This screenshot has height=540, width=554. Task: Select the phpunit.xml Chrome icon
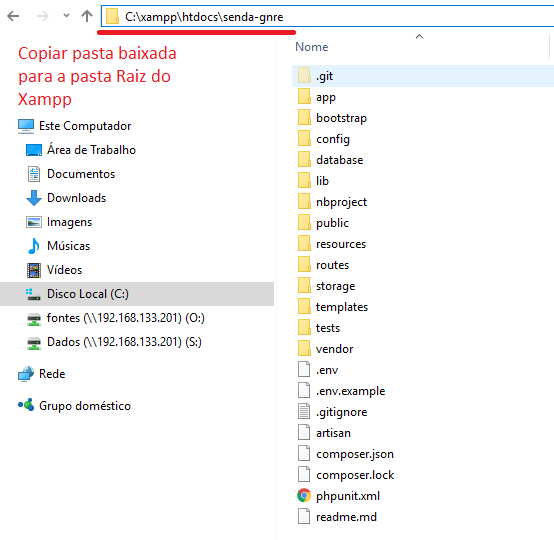click(304, 495)
